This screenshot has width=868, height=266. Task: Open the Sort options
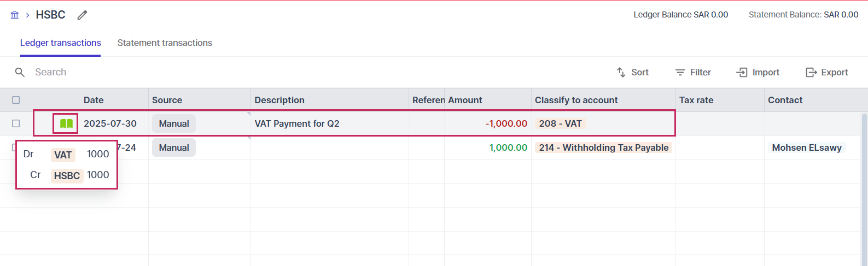point(632,72)
